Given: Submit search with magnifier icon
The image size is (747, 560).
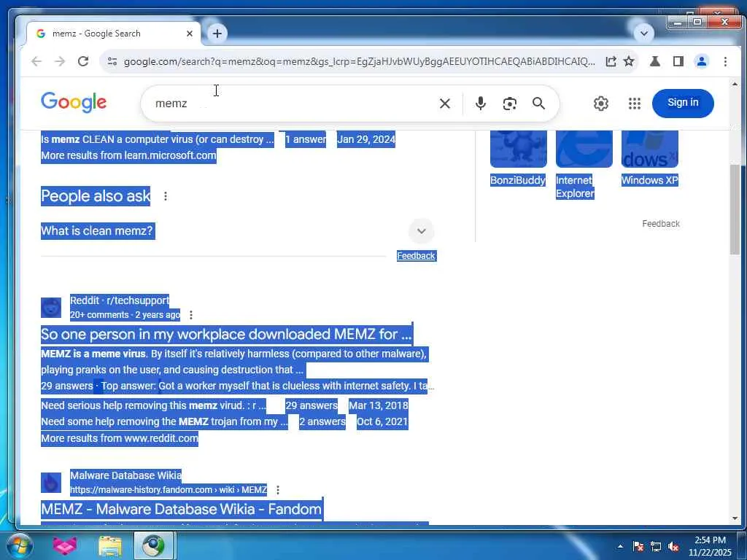Looking at the screenshot, I should point(539,104).
